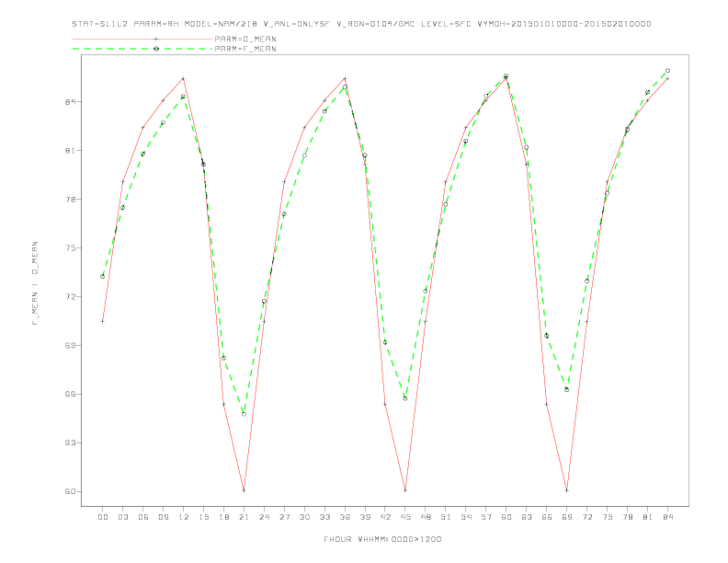Click the y-axis tick label 66

70,394
